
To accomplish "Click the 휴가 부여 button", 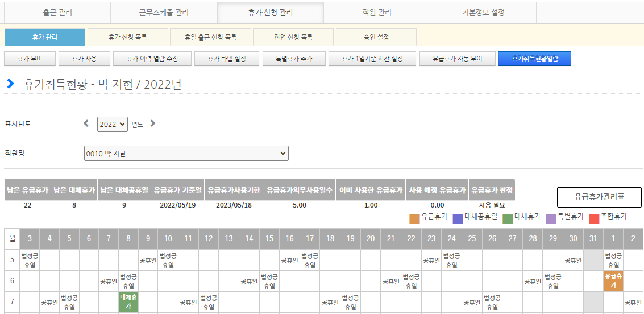I will point(31,59).
